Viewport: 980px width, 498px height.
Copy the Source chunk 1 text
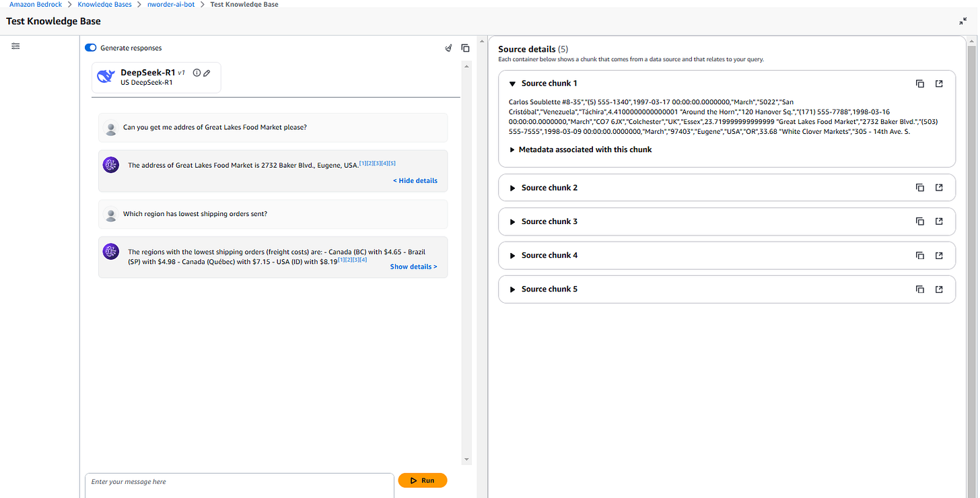(x=920, y=83)
